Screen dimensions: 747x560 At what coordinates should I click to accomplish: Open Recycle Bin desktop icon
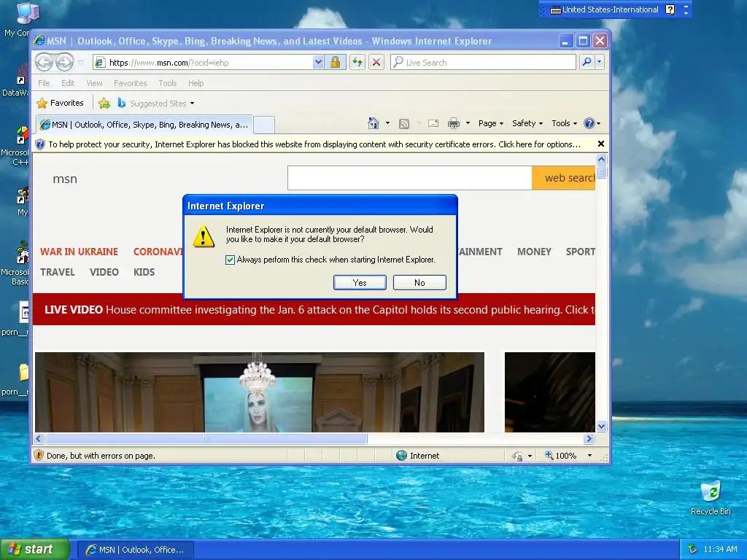click(x=711, y=498)
